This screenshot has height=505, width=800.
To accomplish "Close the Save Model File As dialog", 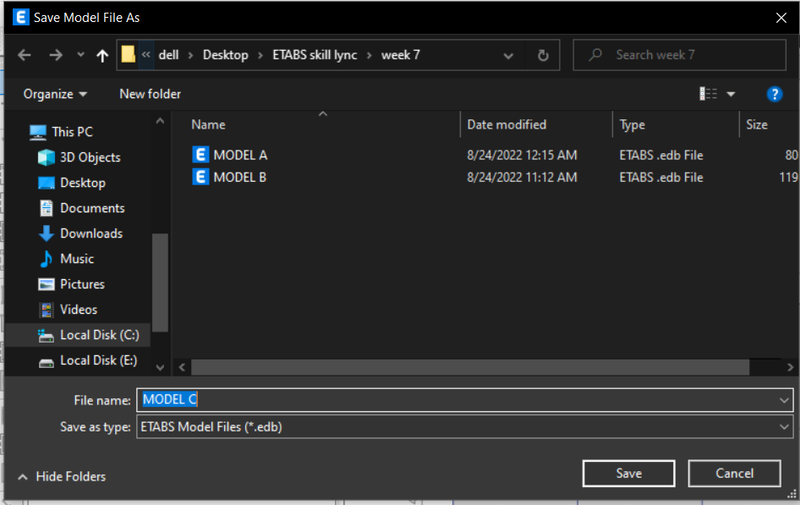I will (x=781, y=18).
